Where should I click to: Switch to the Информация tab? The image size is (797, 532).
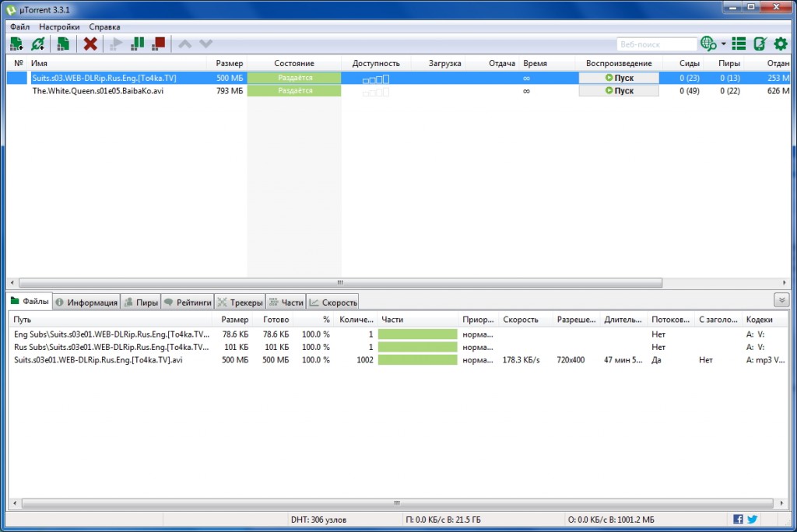pos(86,303)
